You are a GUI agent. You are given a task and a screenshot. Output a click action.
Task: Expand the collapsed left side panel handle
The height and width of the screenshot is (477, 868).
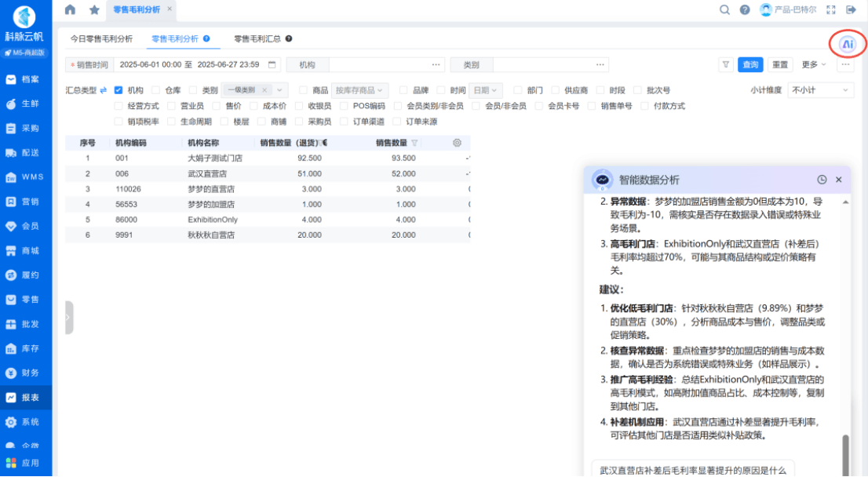pos(68,318)
